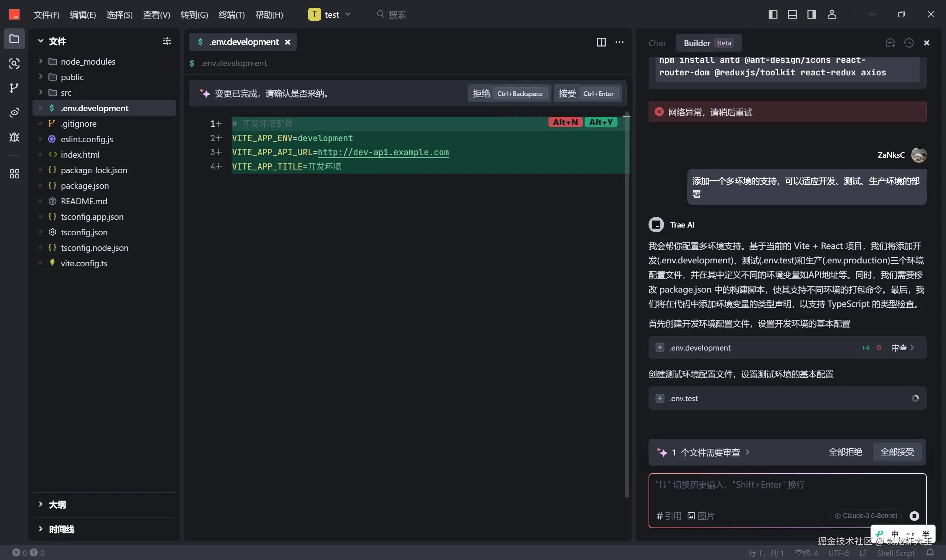Click the 拒绝 Ctrl+Backspace button
The image size is (946, 560).
point(509,93)
